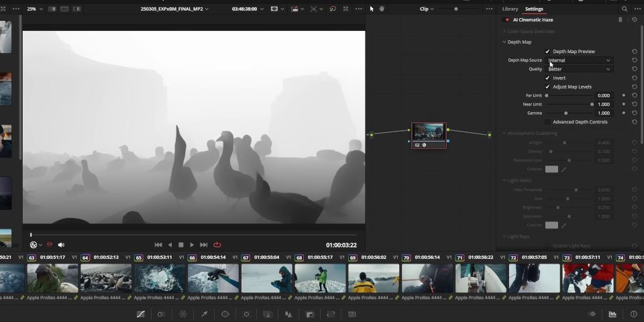The image size is (644, 322).
Task: Switch to the Library tab
Action: coord(510,9)
